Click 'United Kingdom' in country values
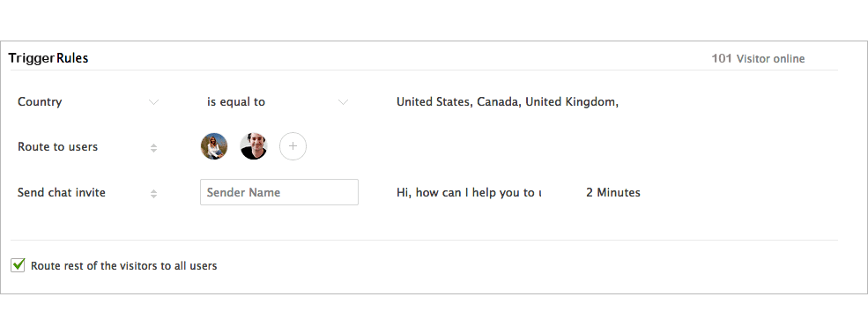868x334 pixels. (x=570, y=102)
